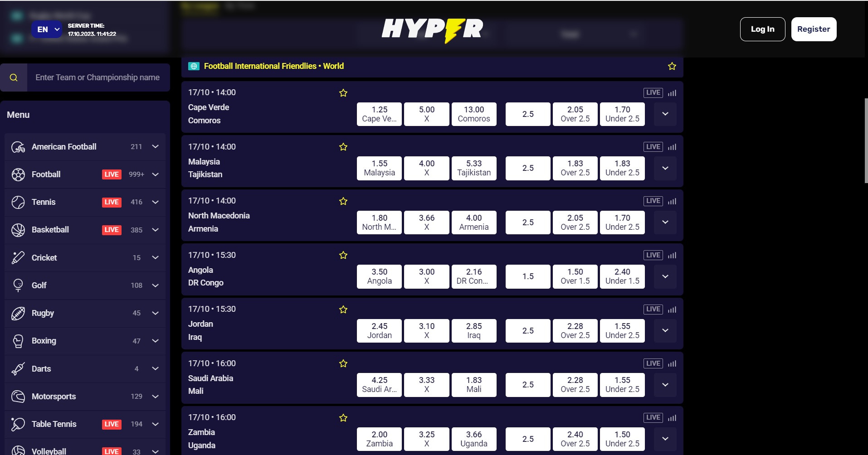
Task: Open the EN language dropdown
Action: pos(47,29)
